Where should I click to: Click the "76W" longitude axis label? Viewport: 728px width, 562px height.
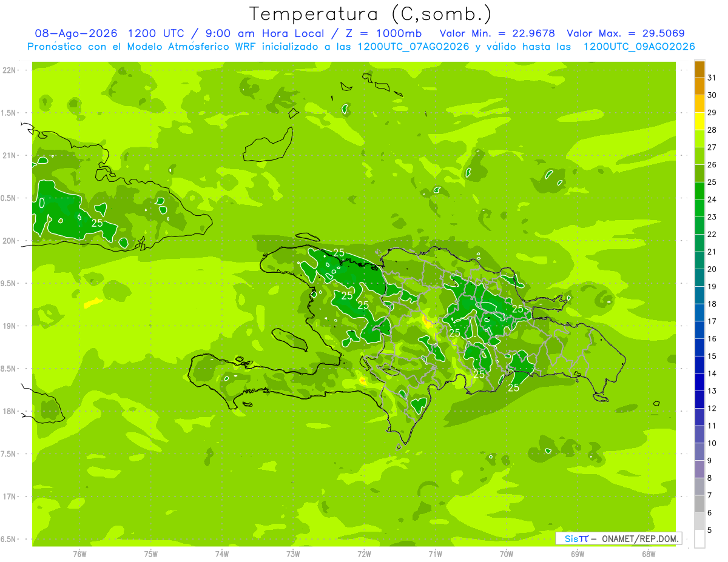coord(79,554)
